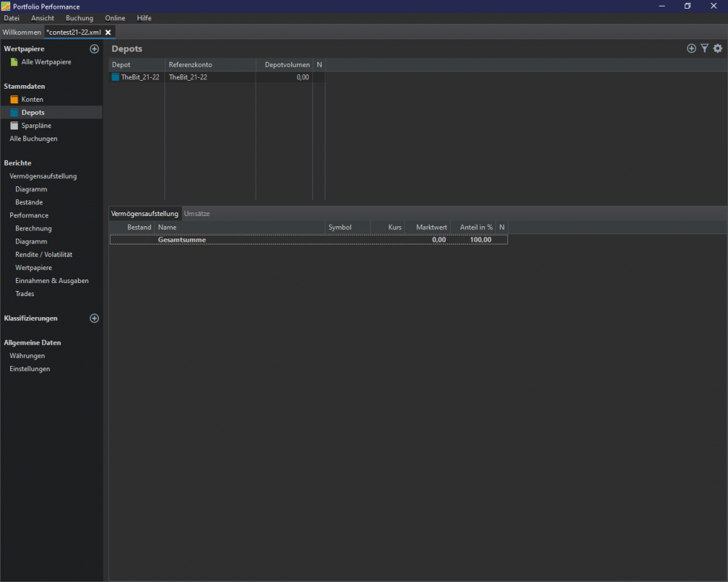Sort by Depotvolumen column header

[286, 65]
